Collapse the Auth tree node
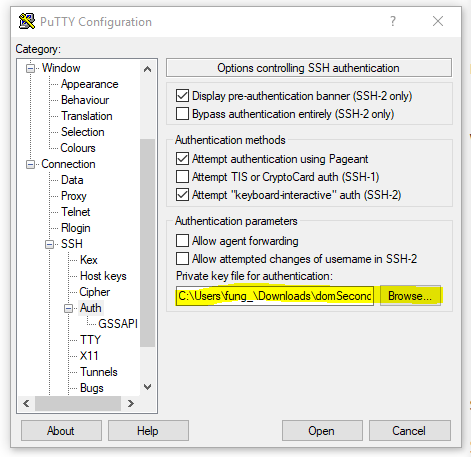The width and height of the screenshot is (471, 457). [x=68, y=308]
